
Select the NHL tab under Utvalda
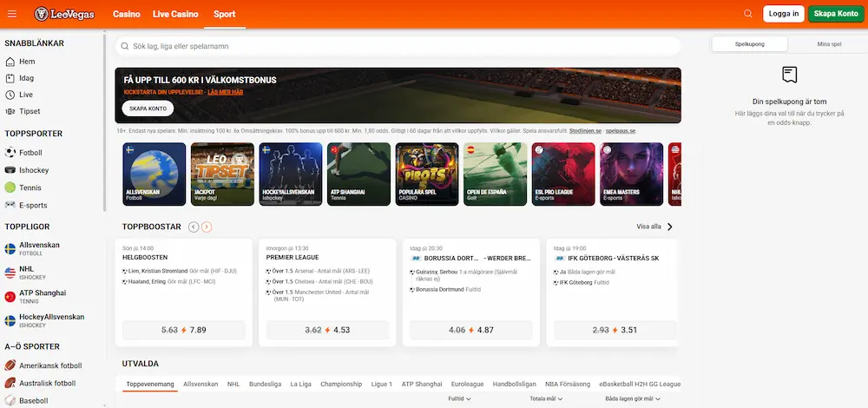point(233,384)
